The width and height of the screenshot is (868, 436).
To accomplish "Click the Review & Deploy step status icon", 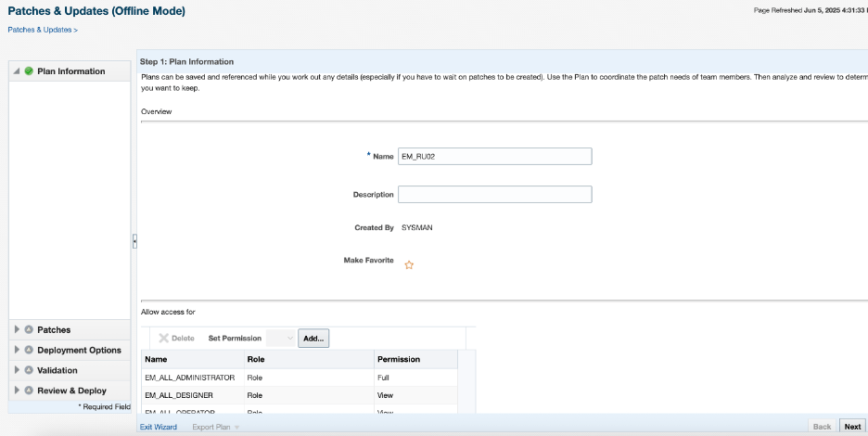I will pos(29,391).
